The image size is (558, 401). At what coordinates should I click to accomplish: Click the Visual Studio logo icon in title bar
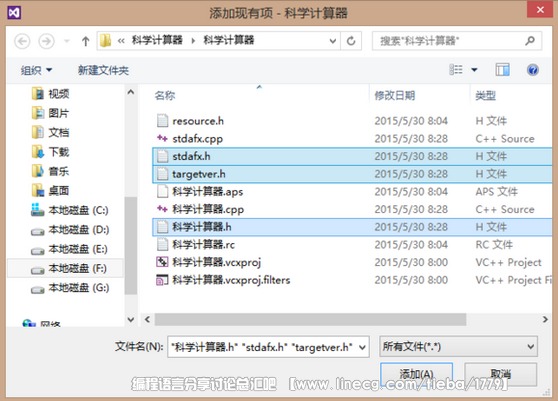pyautogui.click(x=14, y=13)
